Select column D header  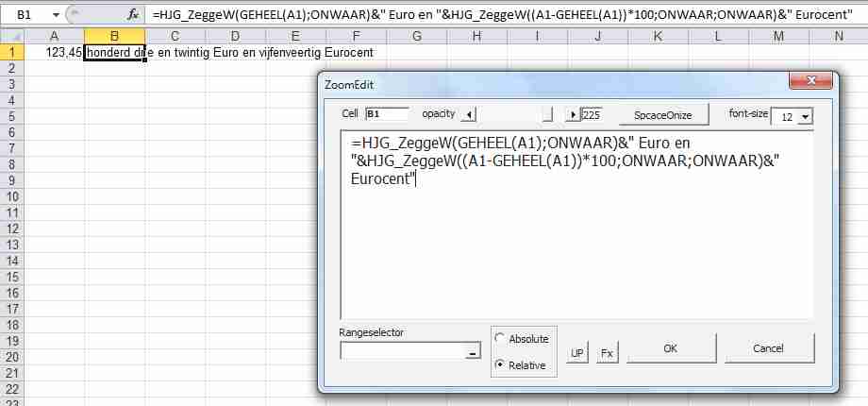click(235, 37)
